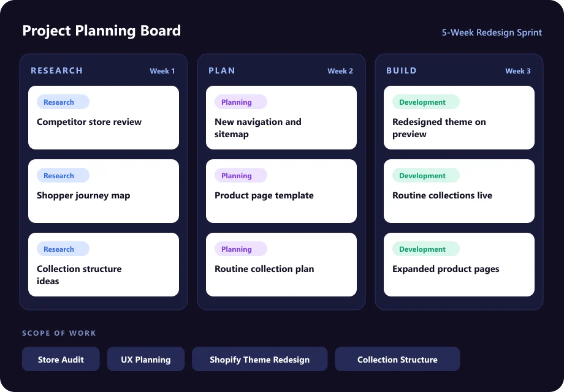Click the Store Audit scope button
Screen dimensions: 564x392
click(61, 359)
